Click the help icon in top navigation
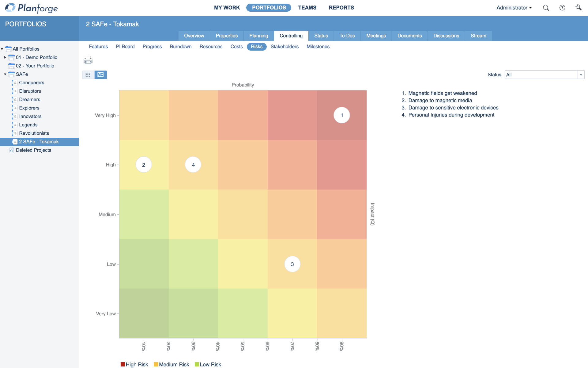 pos(563,8)
